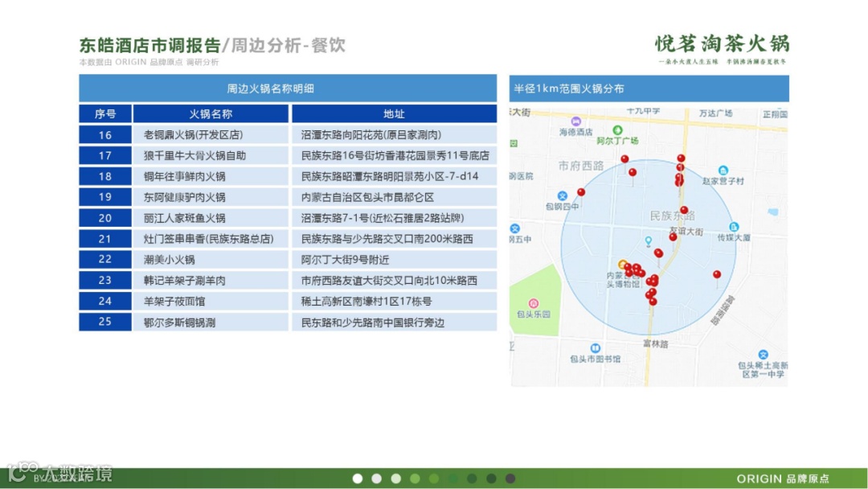Click 老铜鼎火锅(开发区店) name cell
The image size is (868, 489).
point(211,134)
